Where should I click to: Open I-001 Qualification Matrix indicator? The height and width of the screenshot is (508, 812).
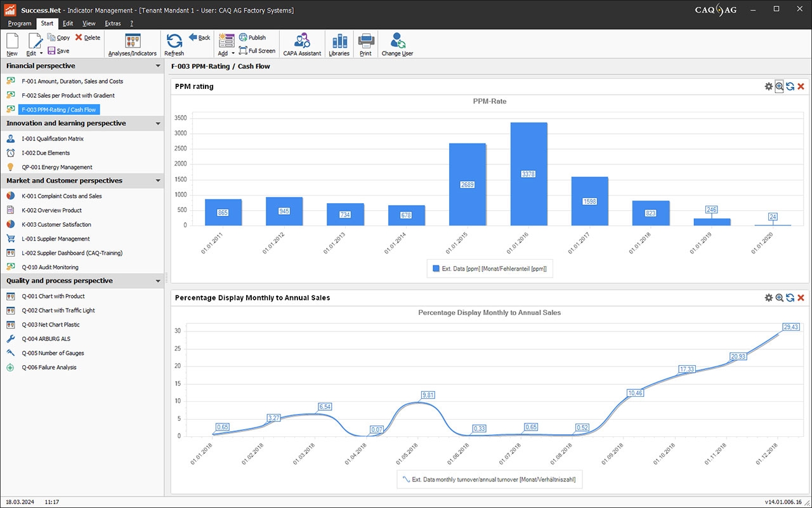tap(53, 138)
